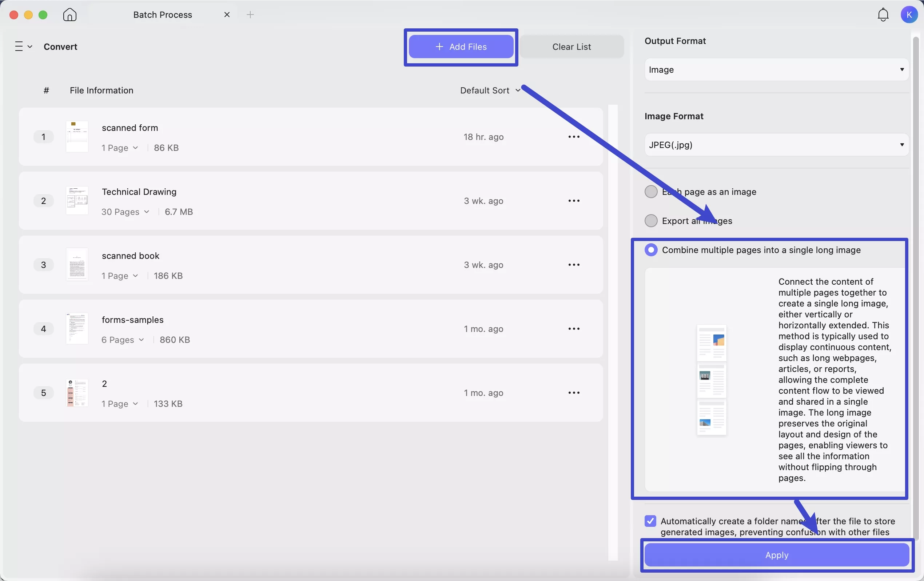Click the scanned book thumbnail
Image resolution: width=924 pixels, height=581 pixels.
tap(77, 265)
